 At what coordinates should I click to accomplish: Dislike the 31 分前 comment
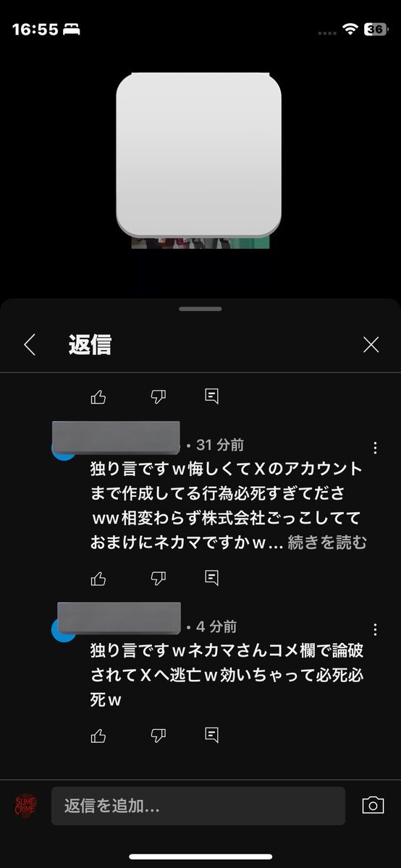158,578
